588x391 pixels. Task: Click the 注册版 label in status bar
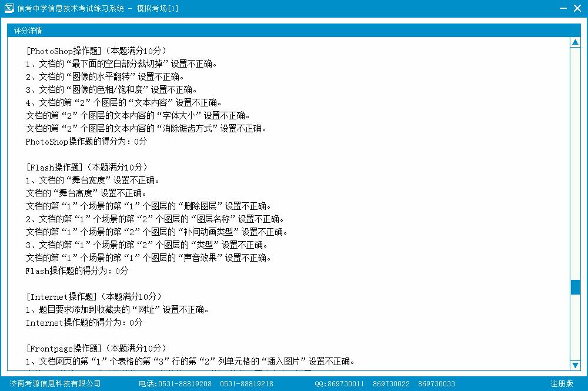pos(562,384)
